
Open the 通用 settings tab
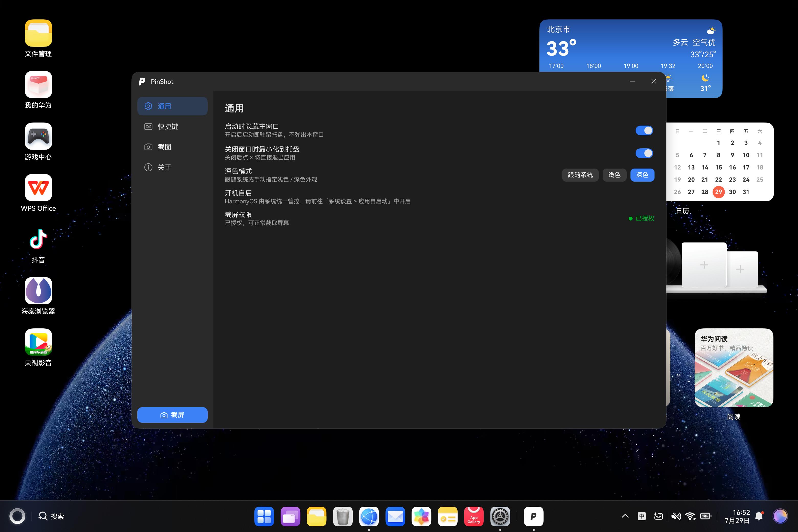pyautogui.click(x=172, y=106)
